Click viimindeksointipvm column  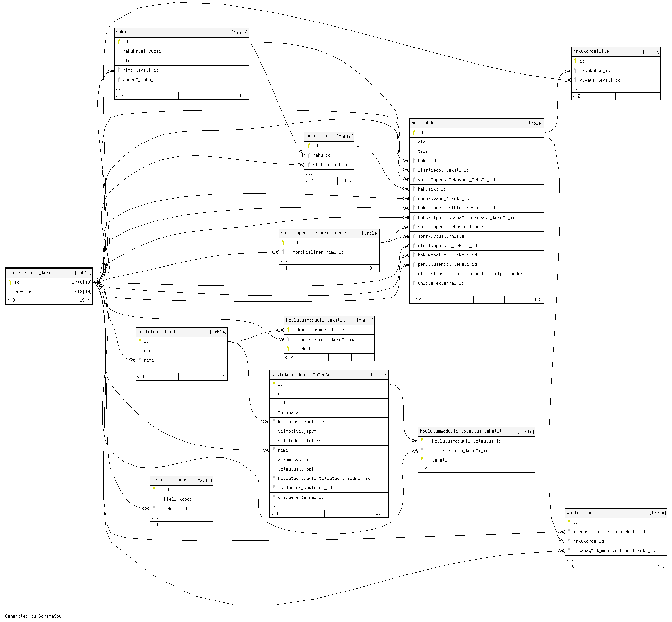(329, 441)
